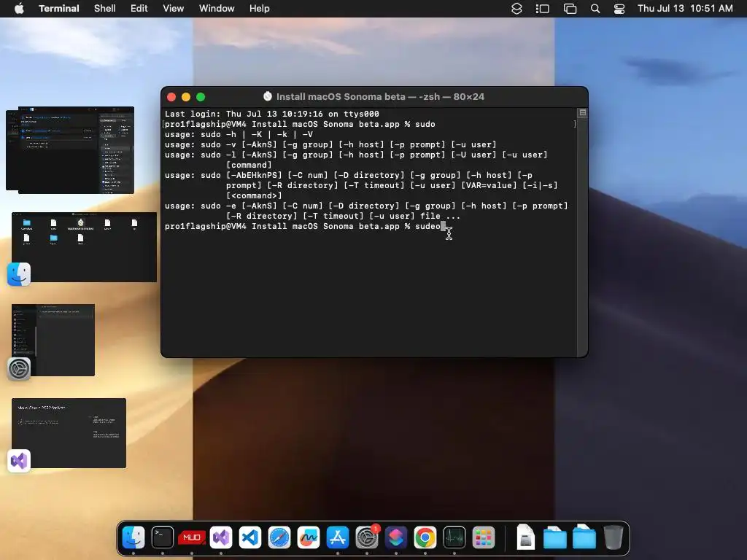Click the '[command]' text line in Terminal

click(249, 165)
